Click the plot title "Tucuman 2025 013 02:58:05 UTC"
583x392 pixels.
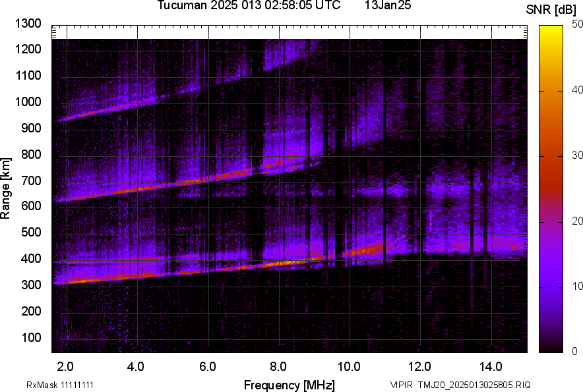[x=249, y=6]
